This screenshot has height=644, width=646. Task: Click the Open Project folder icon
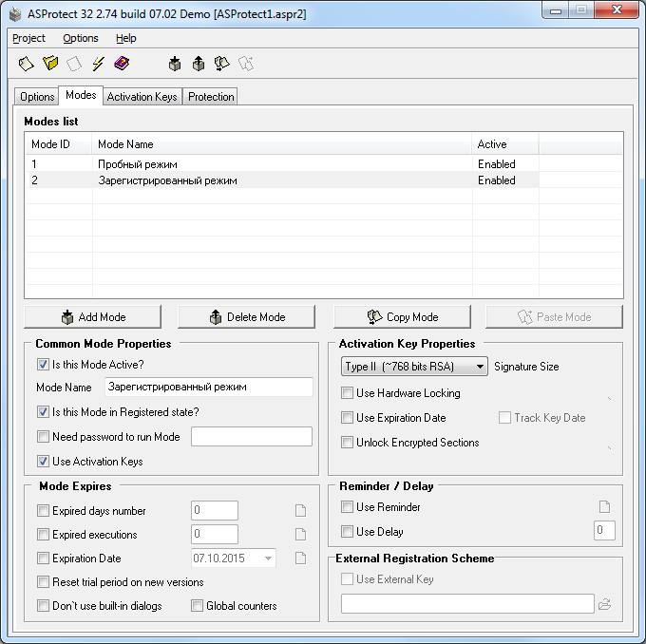click(x=50, y=64)
